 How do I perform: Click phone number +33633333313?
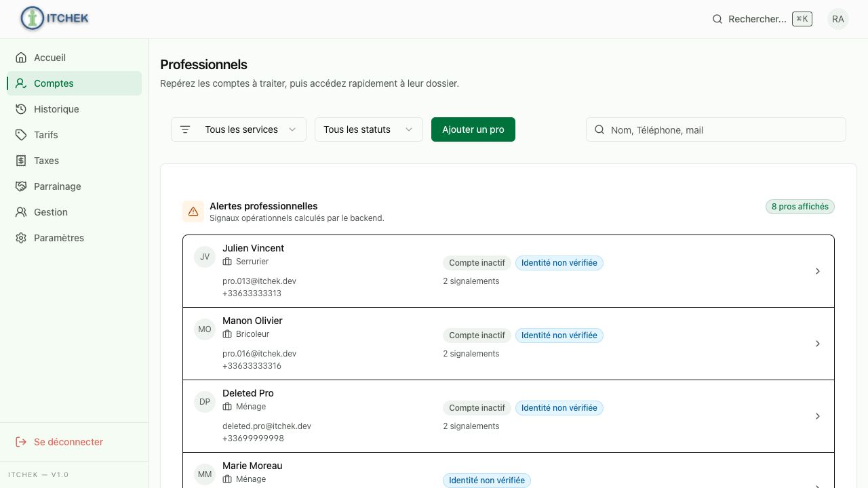tap(252, 293)
